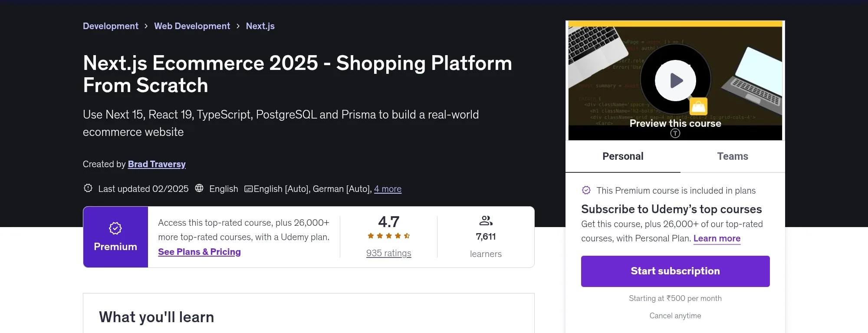Click the course title heading
Screen dimensions: 868x333
point(298,74)
